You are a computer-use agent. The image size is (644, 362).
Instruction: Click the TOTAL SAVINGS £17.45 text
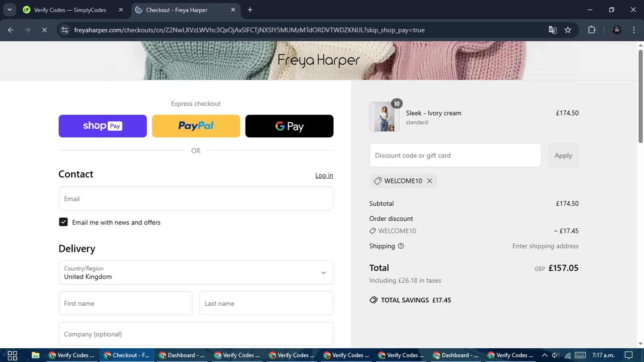tap(416, 300)
